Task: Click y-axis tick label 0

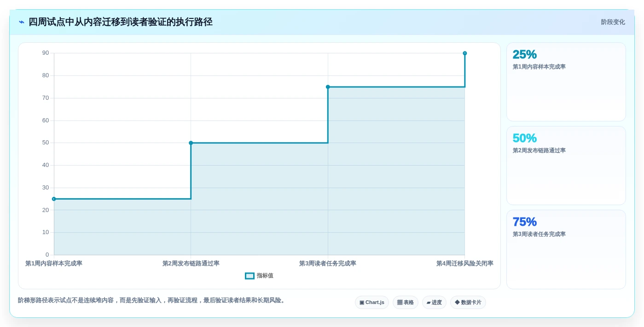Action: pyautogui.click(x=47, y=255)
